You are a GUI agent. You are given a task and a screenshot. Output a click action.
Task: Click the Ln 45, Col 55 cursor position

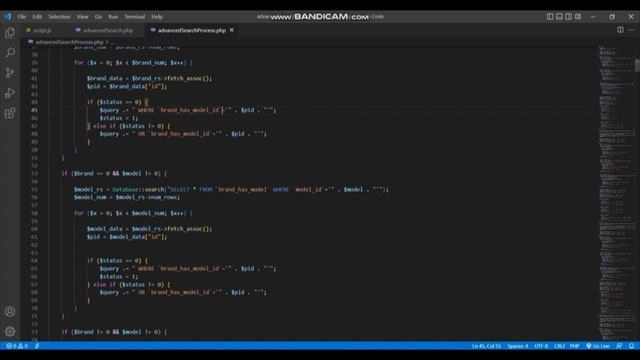[x=486, y=346]
